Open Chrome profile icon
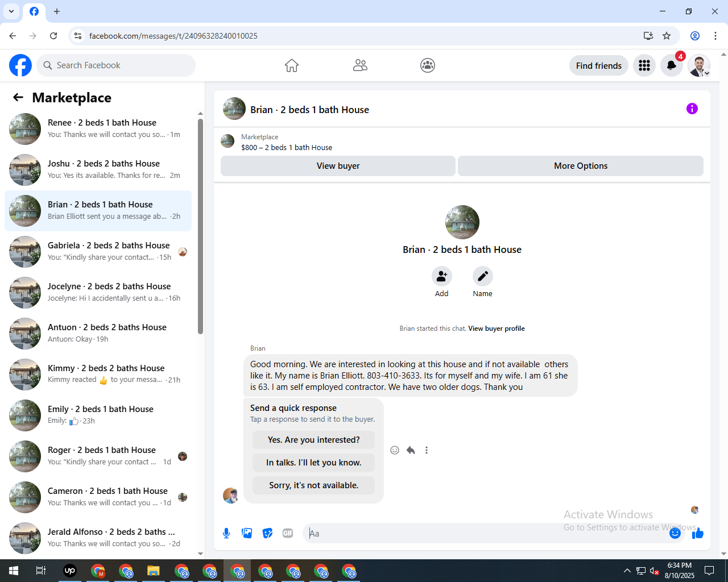 tap(695, 36)
